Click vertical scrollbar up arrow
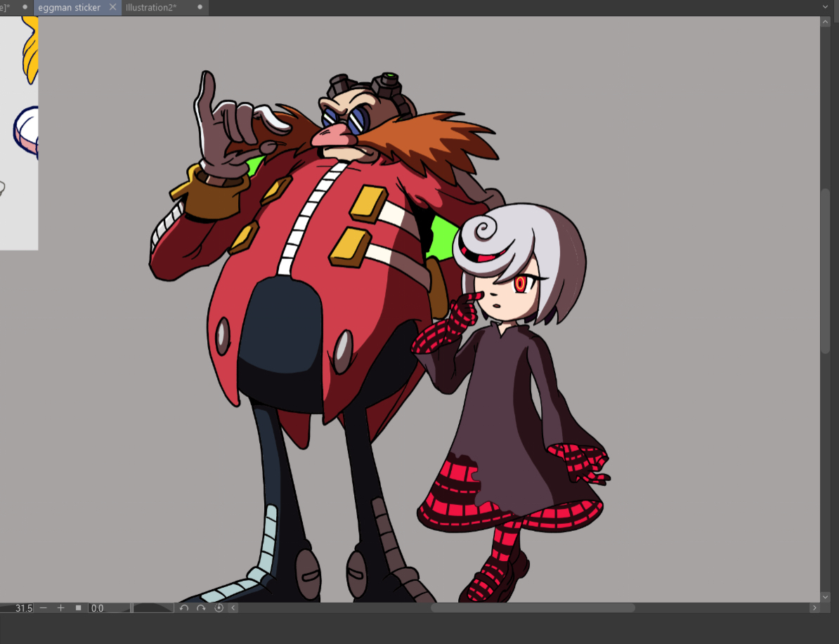Screen dimensions: 839x644 point(826,22)
